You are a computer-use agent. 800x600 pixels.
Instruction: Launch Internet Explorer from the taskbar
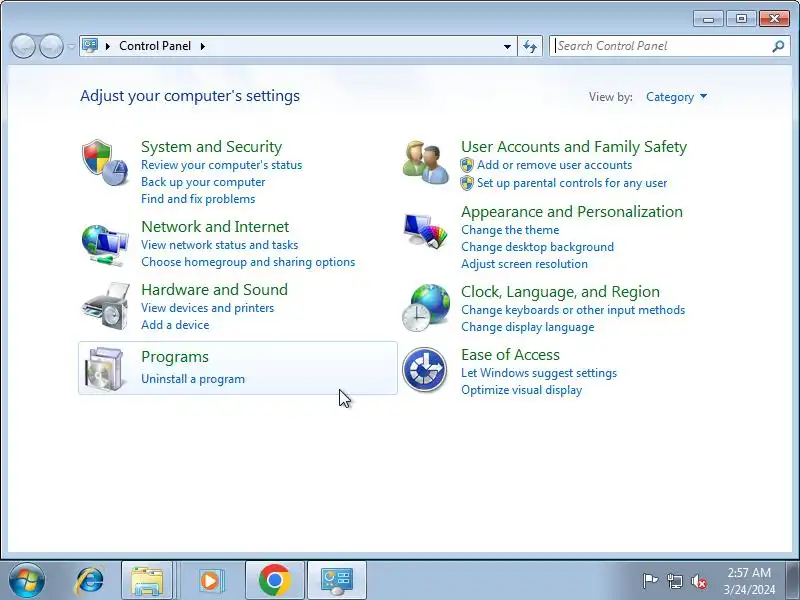coord(89,580)
